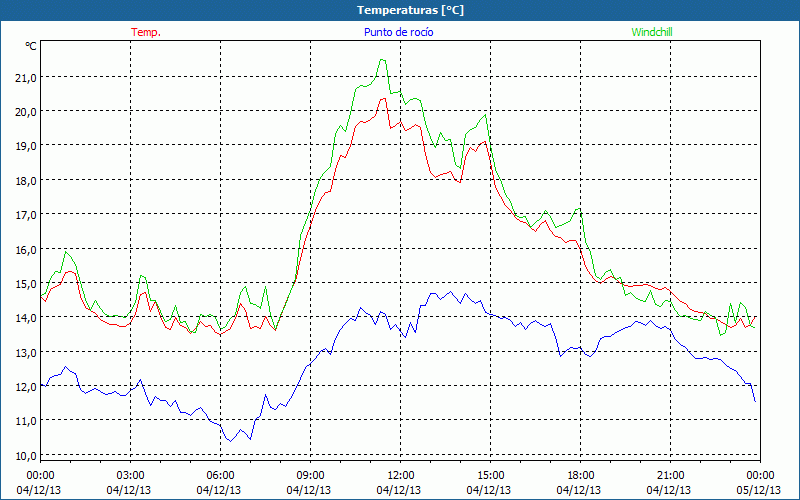Click the 05/12/13 date label
This screenshot has width=800, height=500.
pos(759,490)
